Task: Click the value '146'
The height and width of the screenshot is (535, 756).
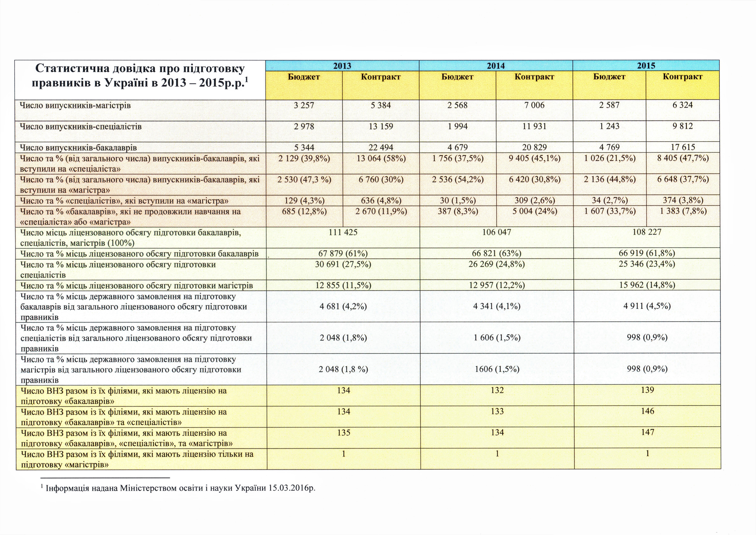Action: click(x=647, y=411)
